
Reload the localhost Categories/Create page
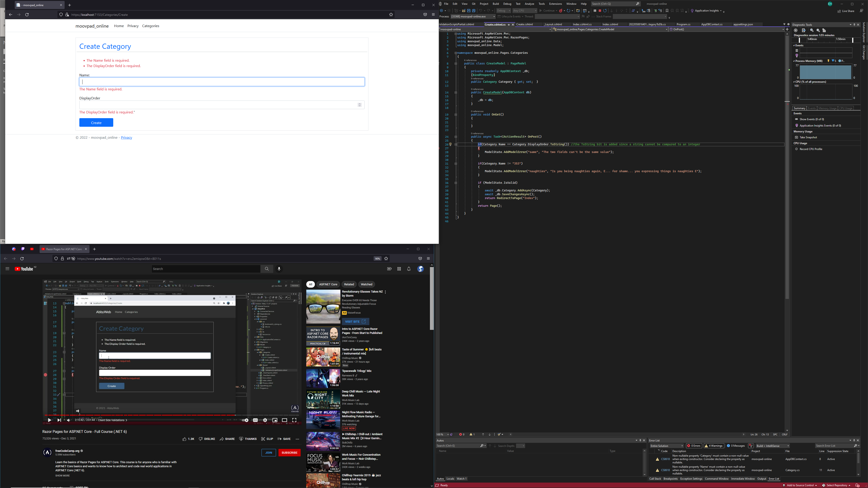tap(27, 14)
